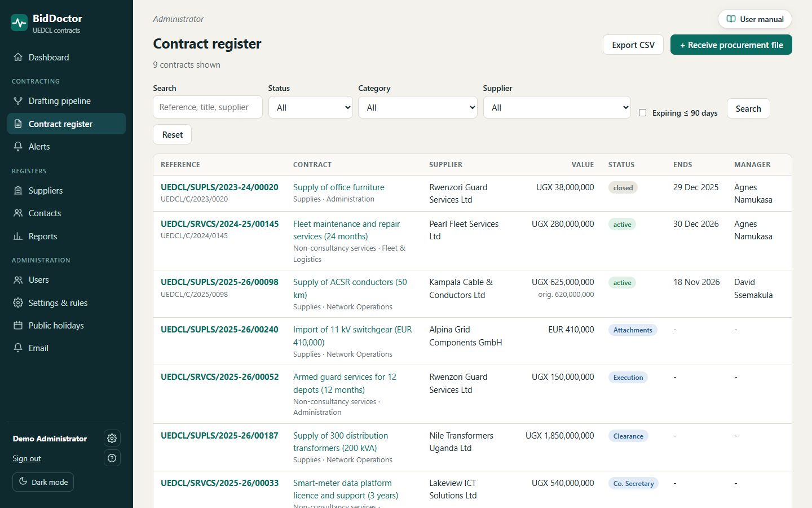Image resolution: width=812 pixels, height=508 pixels.
Task: Click the Alerts bell icon
Action: point(18,146)
